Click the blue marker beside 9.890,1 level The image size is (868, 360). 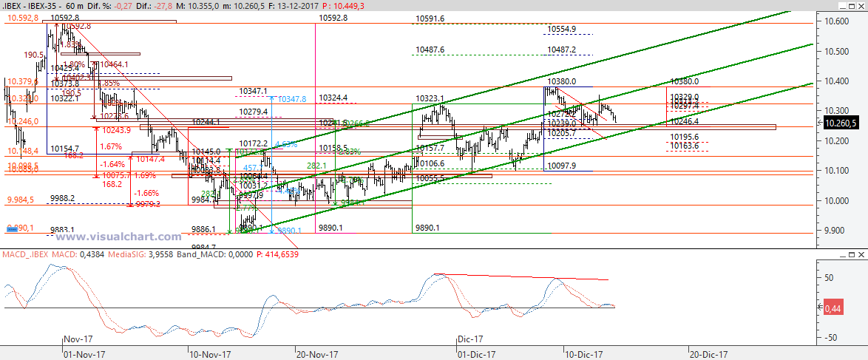12,230
